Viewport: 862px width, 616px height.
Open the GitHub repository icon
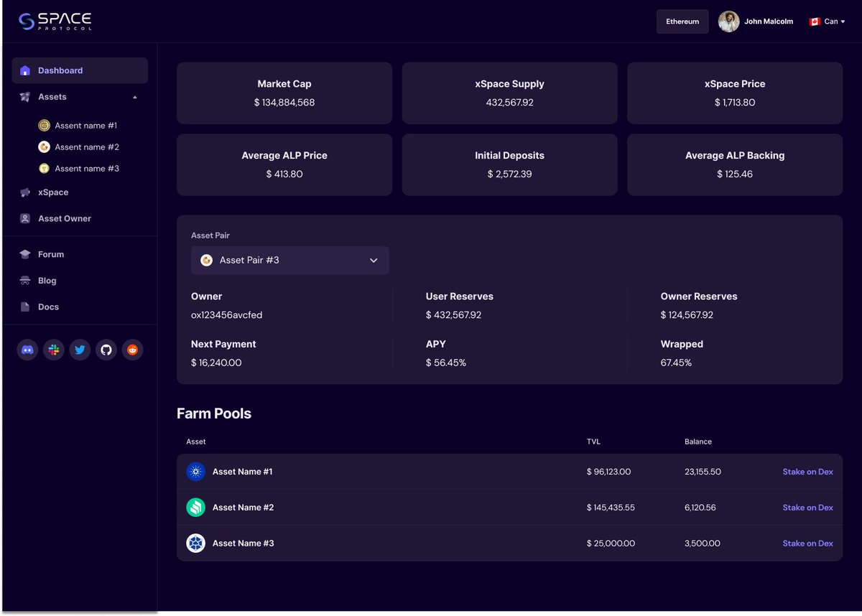pyautogui.click(x=106, y=350)
